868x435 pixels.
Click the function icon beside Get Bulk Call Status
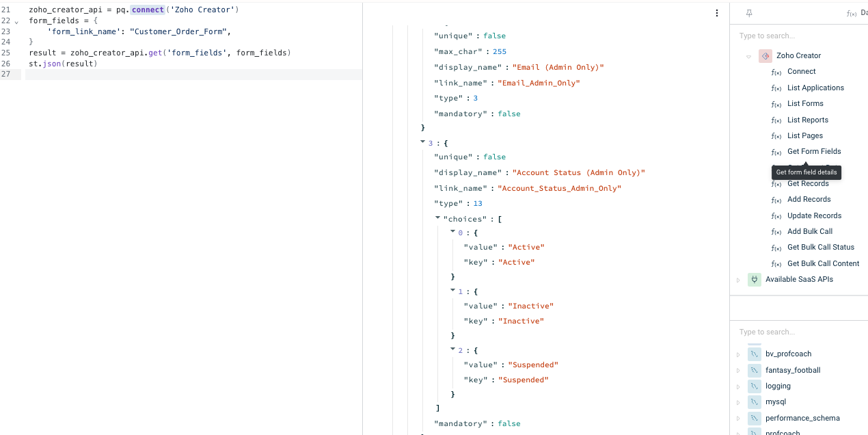pos(776,248)
